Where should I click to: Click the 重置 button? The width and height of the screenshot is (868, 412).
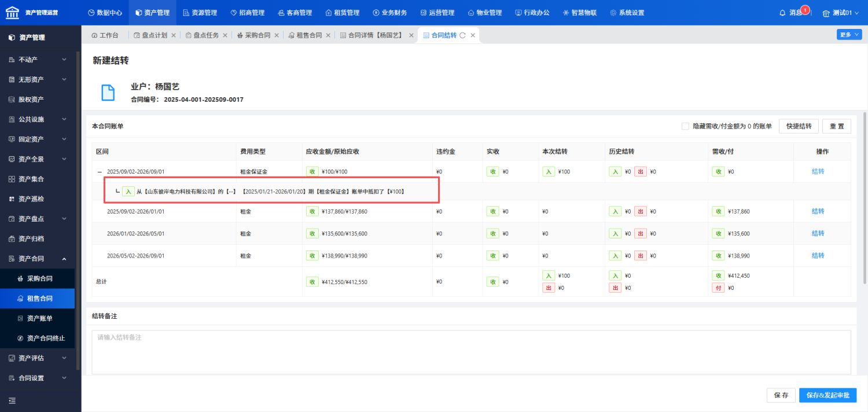pos(837,126)
